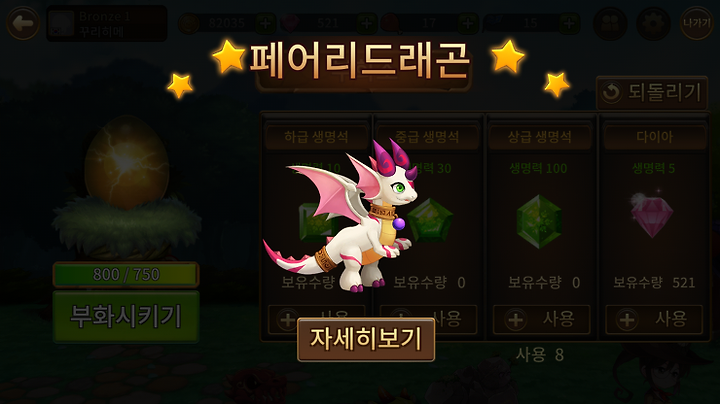This screenshot has width=720, height=404.
Task: Click the golden egg in the nest
Action: click(x=127, y=163)
